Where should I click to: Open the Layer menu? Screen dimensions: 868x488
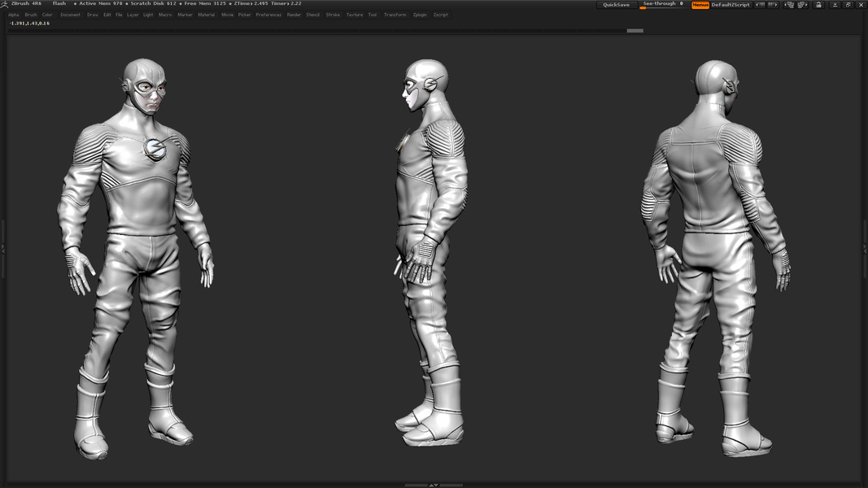(x=133, y=15)
